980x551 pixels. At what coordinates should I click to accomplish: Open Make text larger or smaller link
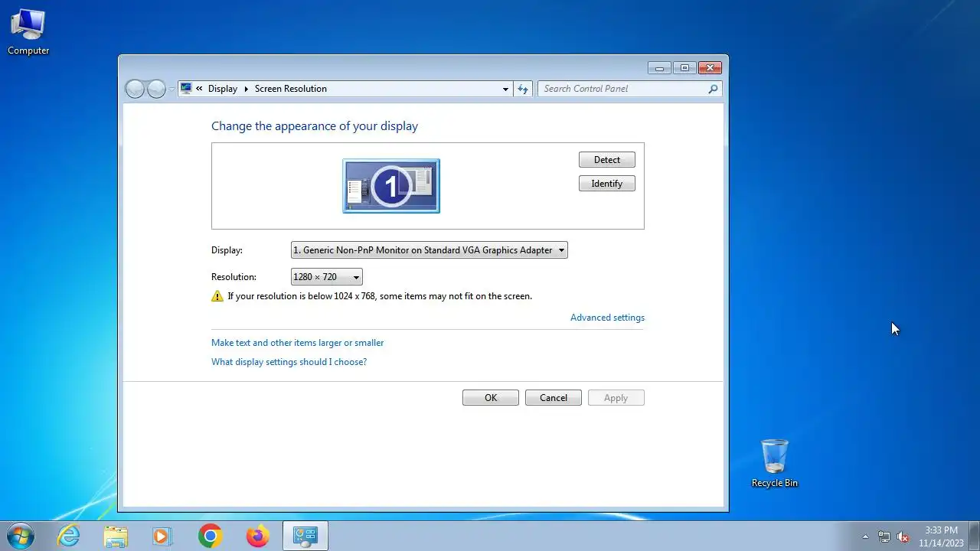(298, 343)
